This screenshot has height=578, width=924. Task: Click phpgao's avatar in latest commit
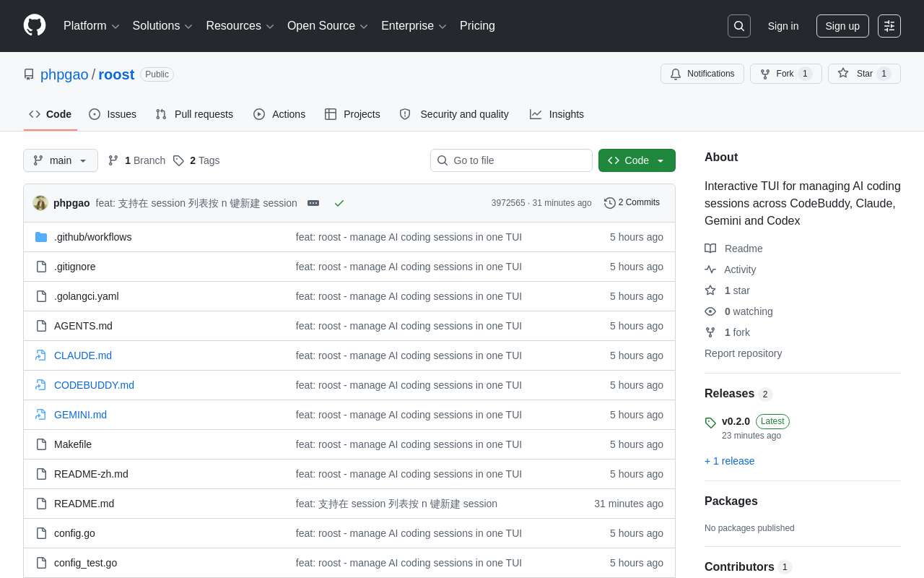click(40, 203)
